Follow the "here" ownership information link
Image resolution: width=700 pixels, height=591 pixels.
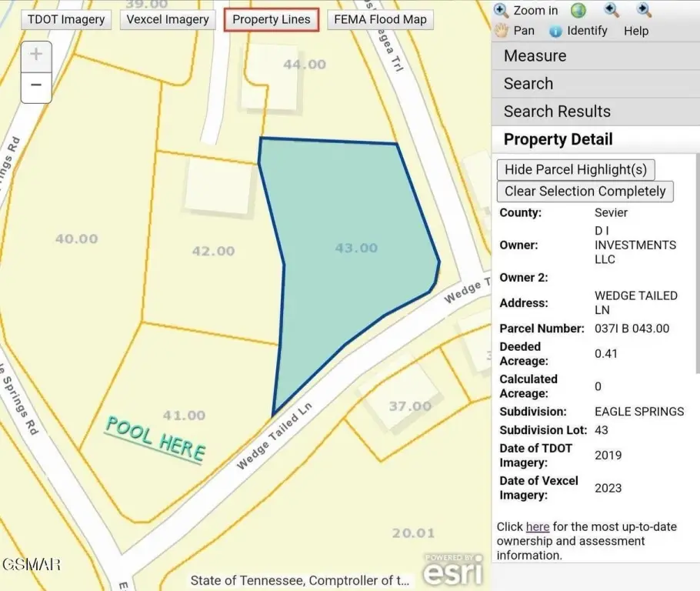tap(538, 527)
